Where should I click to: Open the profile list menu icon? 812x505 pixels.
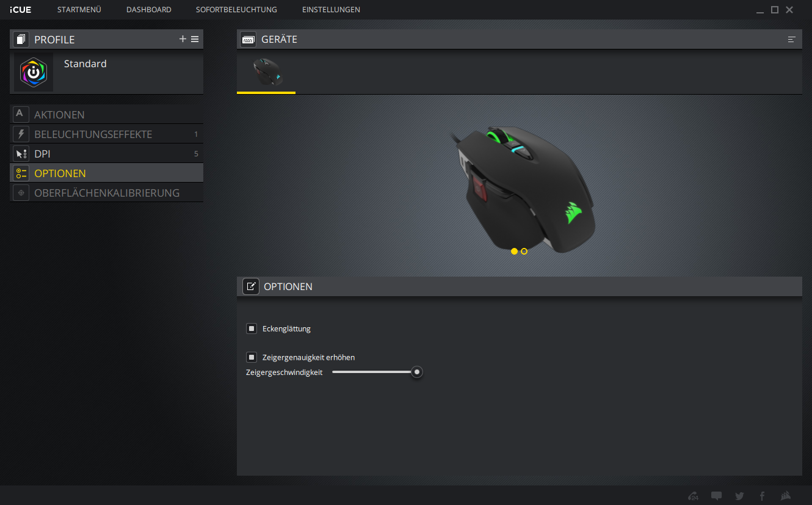(x=195, y=39)
